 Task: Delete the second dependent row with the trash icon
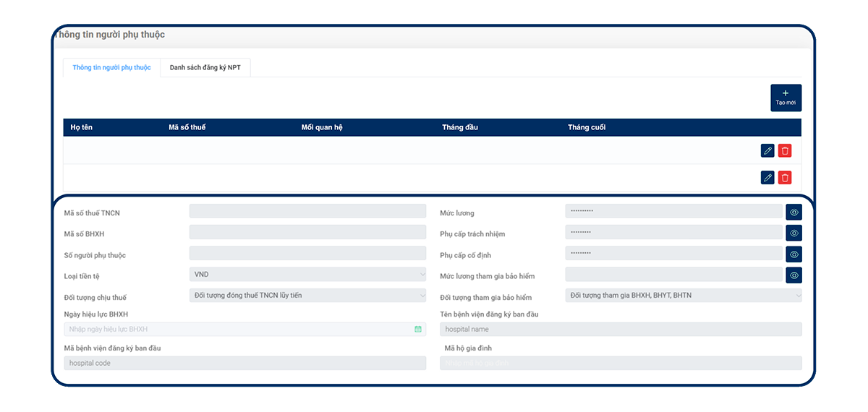785,177
